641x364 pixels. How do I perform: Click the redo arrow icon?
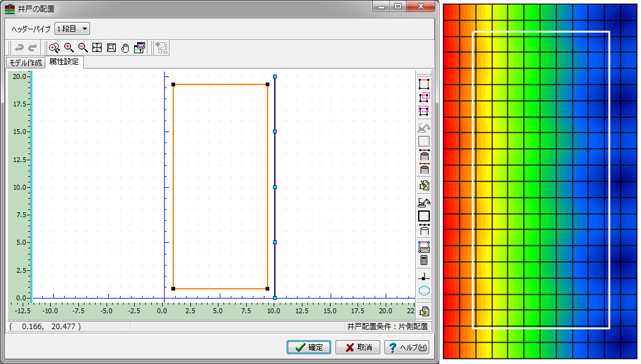32,48
